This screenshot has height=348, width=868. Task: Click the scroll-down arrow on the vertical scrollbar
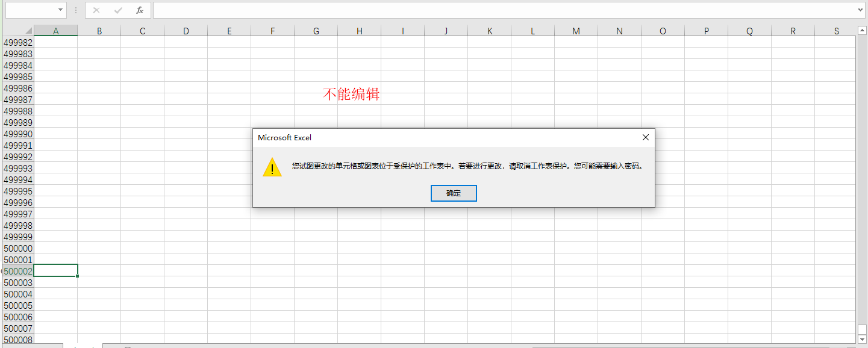(861, 339)
